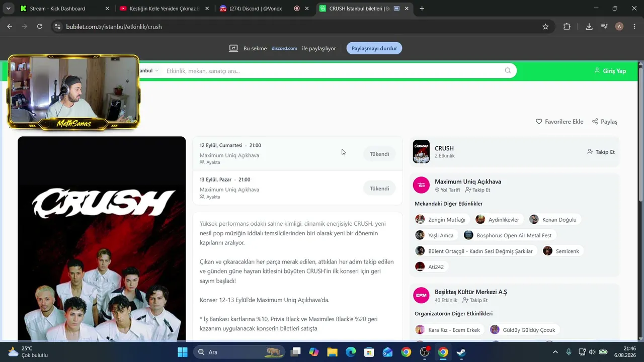This screenshot has height=362, width=644.
Task: Click the Windows taskbar search box
Action: point(239,352)
